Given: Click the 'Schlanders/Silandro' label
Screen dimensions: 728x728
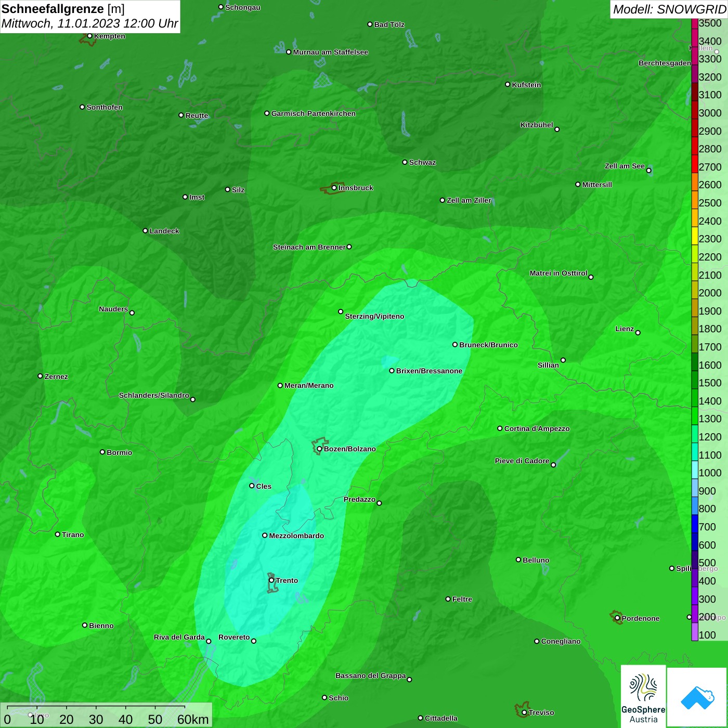Looking at the screenshot, I should 154,395.
